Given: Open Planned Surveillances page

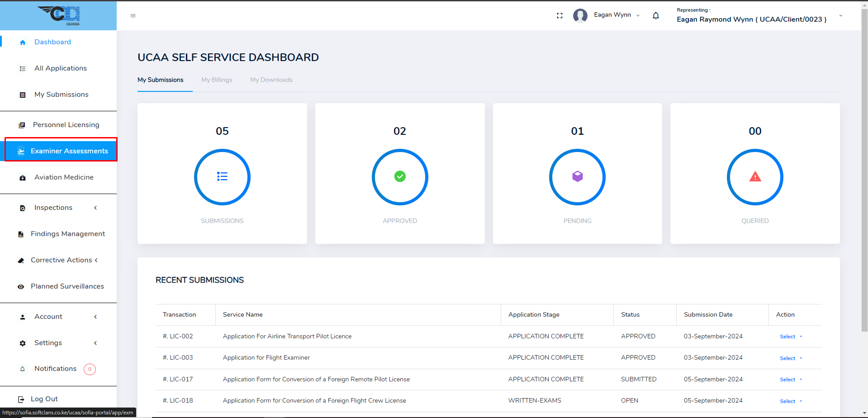Looking at the screenshot, I should click(67, 286).
